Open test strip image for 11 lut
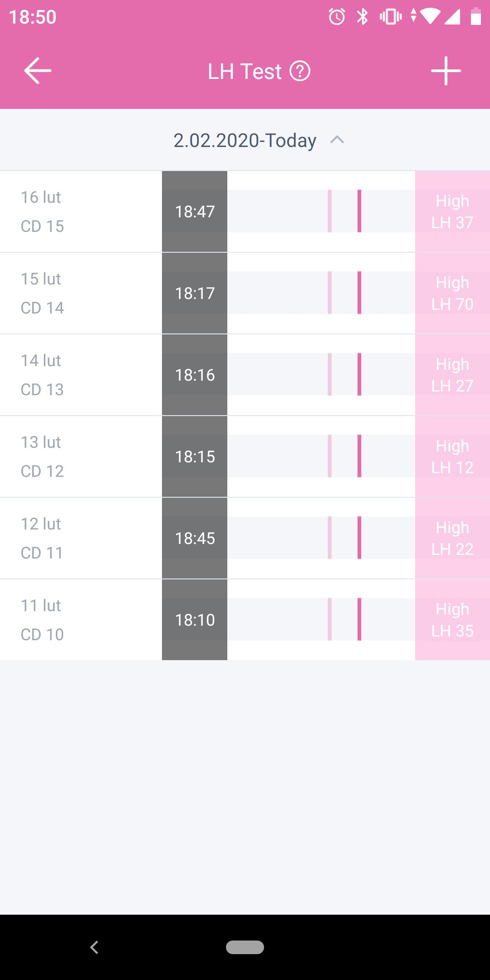490x980 pixels. pos(321,620)
